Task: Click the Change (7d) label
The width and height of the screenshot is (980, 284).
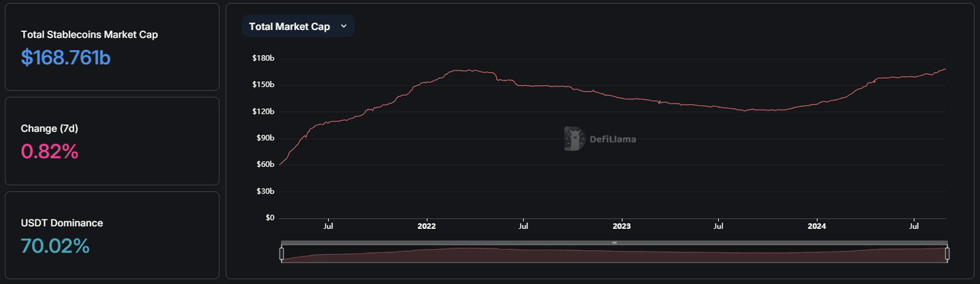Action: coord(54,129)
